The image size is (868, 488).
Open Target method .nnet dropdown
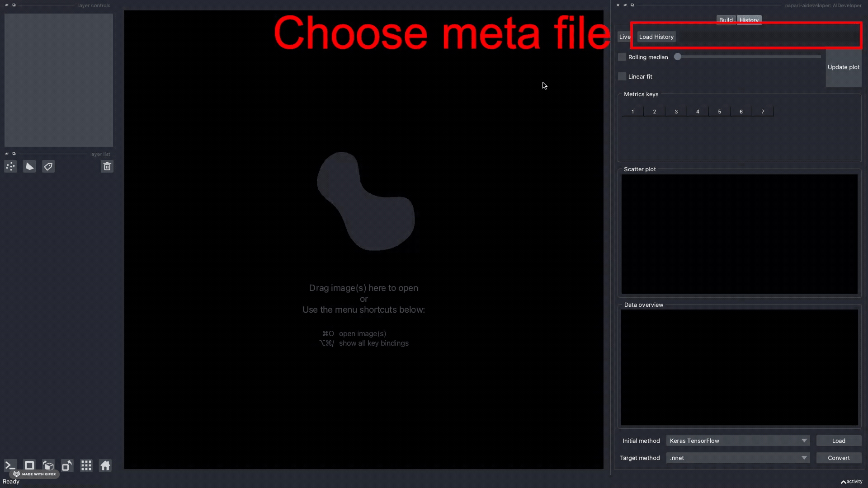coord(737,458)
